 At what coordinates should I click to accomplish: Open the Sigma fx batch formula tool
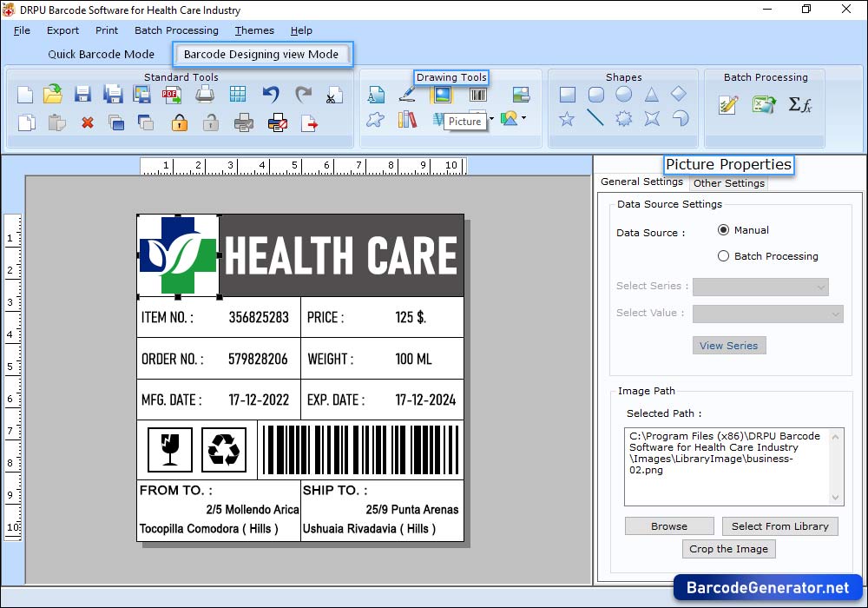(x=800, y=104)
